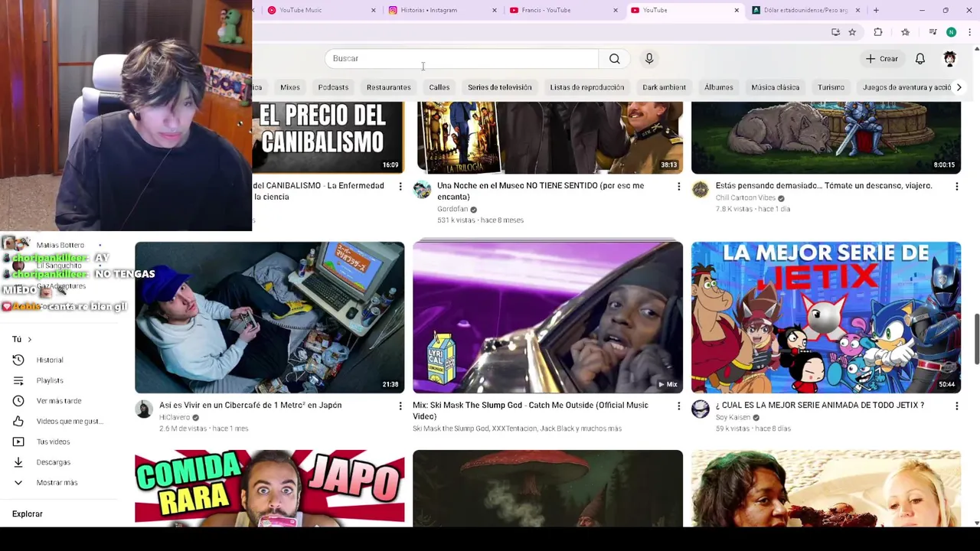Open browser profile N avatar
This screenshot has width=980, height=551.
[x=951, y=32]
